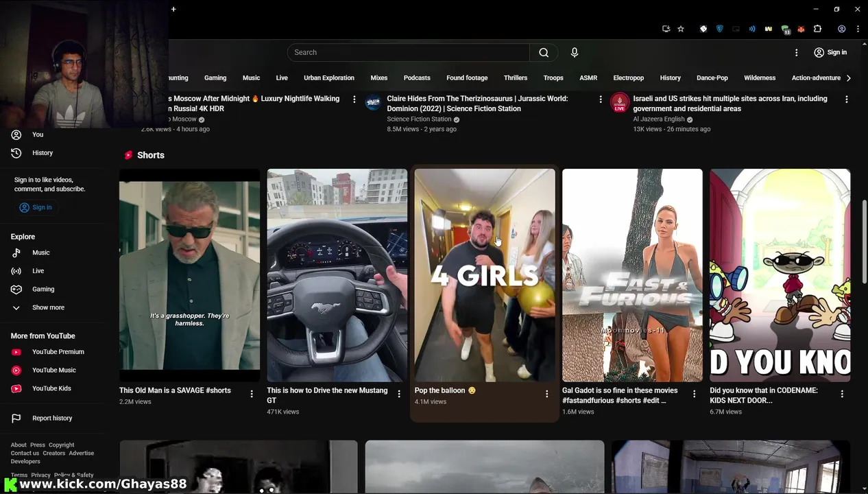
Task: Select the Wilderness chip
Action: pos(760,78)
